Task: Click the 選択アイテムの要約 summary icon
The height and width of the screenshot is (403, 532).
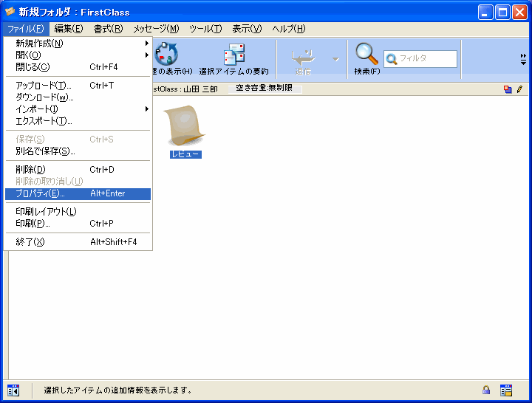Action: click(233, 56)
